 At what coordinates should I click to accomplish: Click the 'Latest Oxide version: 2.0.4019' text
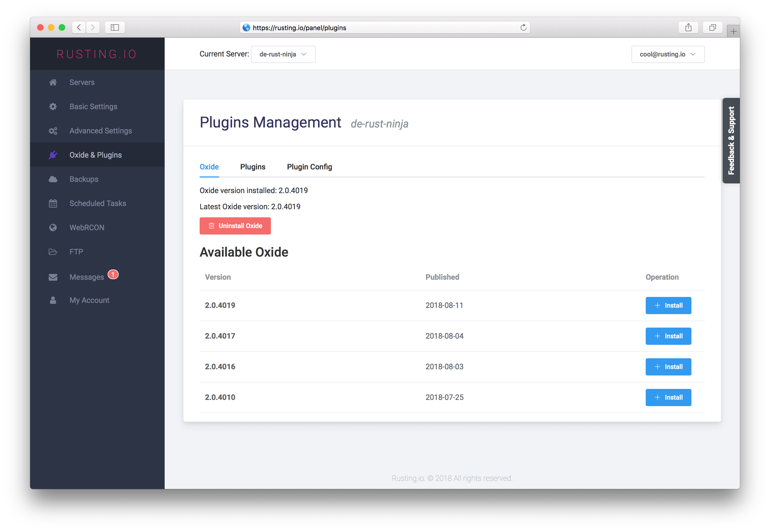[x=250, y=207]
